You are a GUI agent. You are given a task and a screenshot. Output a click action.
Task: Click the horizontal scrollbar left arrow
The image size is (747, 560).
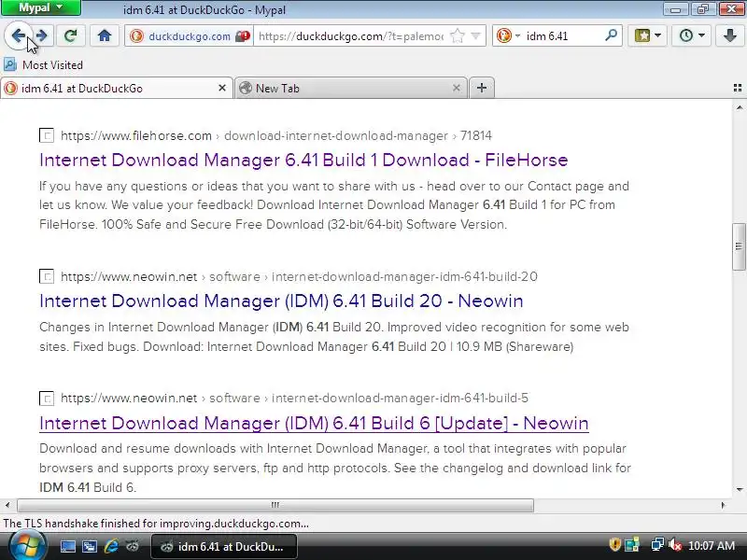7,505
